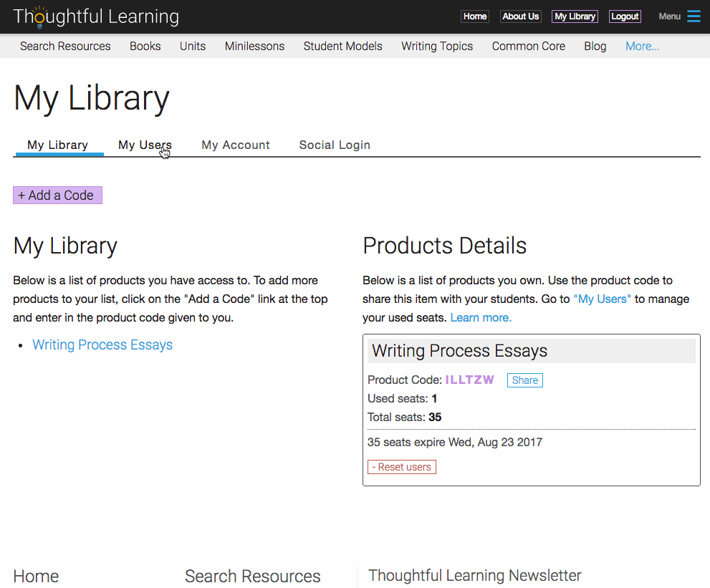Go to the Minilessons section
The height and width of the screenshot is (588, 710).
click(x=254, y=46)
